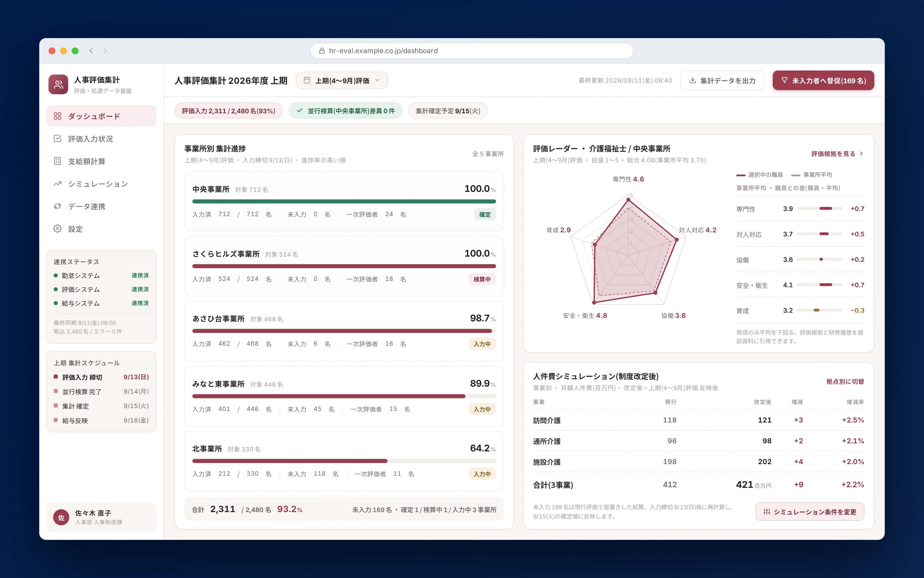Click the 人事評価集計 app logo icon
924x578 pixels.
point(58,84)
